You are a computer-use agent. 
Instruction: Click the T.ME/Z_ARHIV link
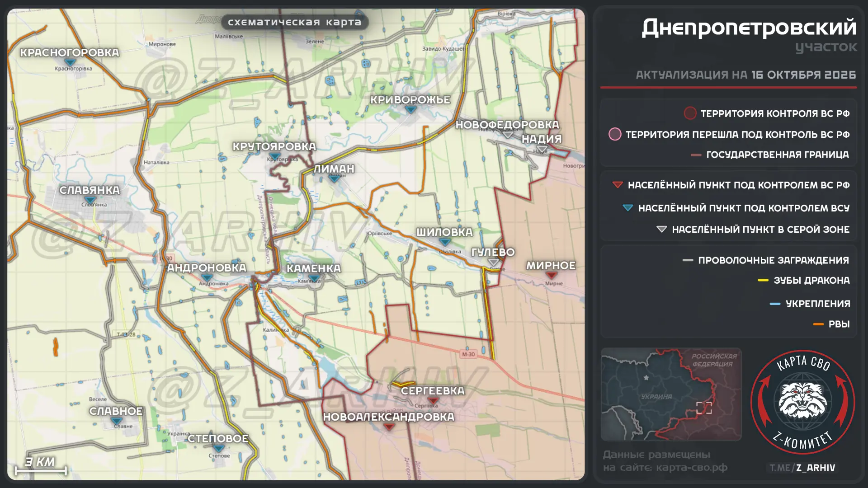pyautogui.click(x=802, y=468)
